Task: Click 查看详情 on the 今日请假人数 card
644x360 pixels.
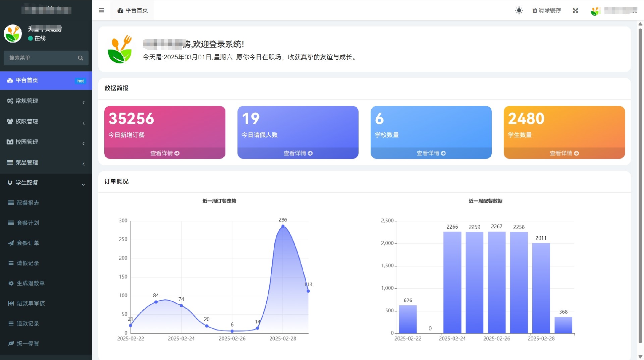Action: click(x=298, y=153)
